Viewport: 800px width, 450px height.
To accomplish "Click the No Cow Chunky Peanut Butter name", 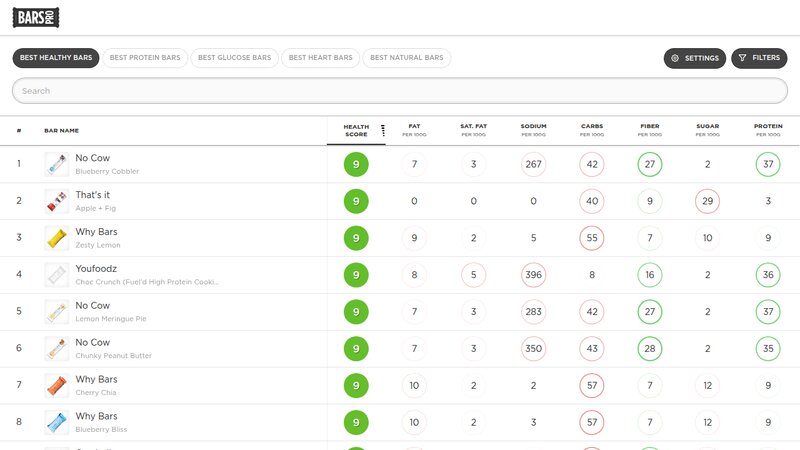I will (x=113, y=348).
